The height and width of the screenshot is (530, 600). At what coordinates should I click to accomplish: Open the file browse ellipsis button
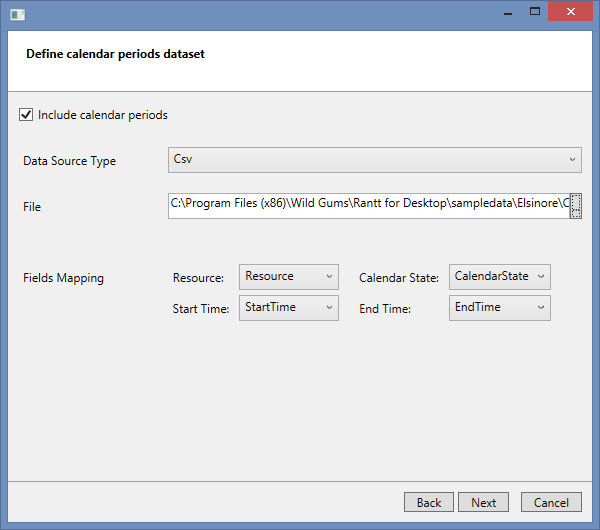tap(576, 206)
